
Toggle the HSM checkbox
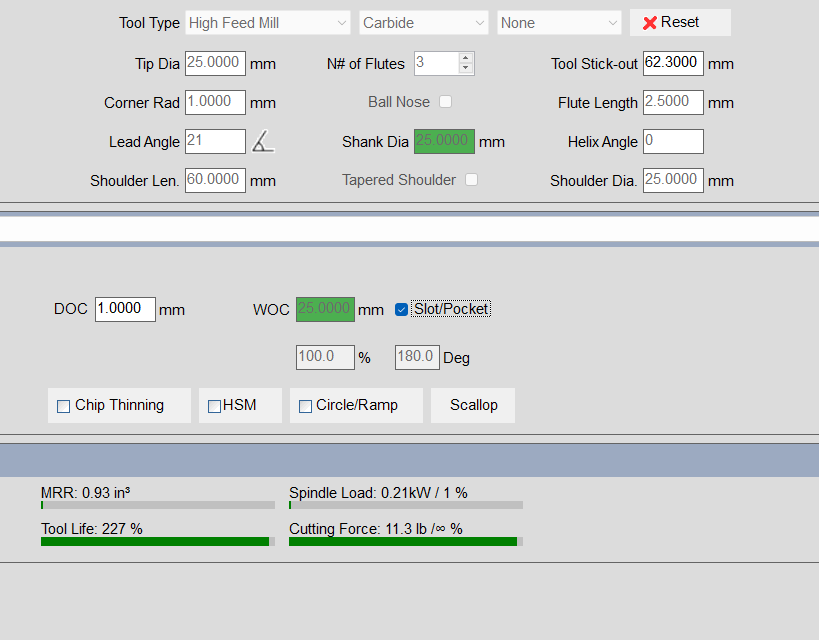click(x=214, y=406)
